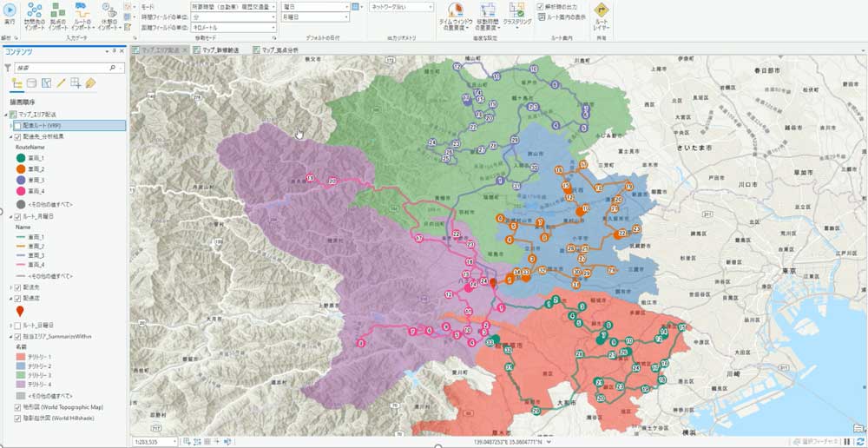Viewport: 868px width, 448px height.
Task: Enable the 配達ルート (VRP) layer checkbox
Action: click(x=17, y=126)
